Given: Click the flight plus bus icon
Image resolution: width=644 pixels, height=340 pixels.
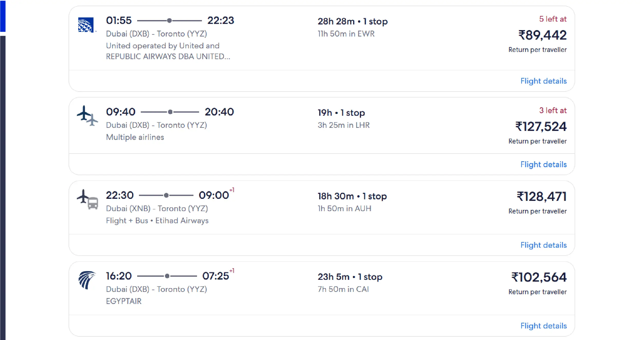Looking at the screenshot, I should click(x=88, y=200).
